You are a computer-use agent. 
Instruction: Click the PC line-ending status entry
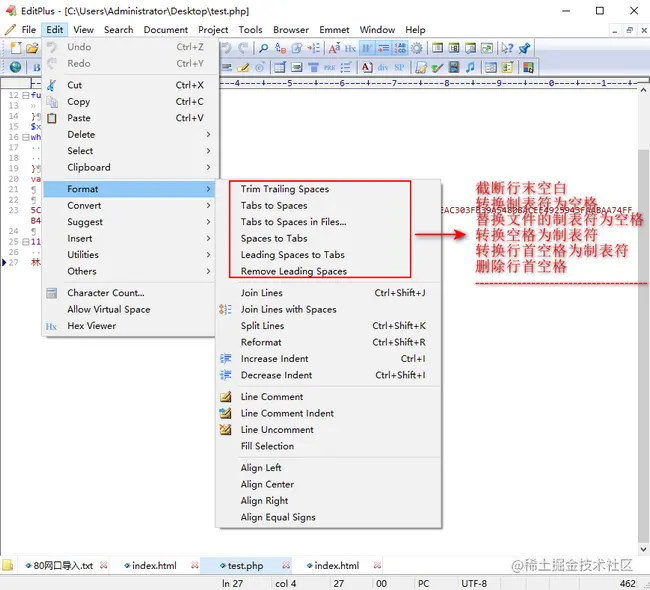pos(423,583)
